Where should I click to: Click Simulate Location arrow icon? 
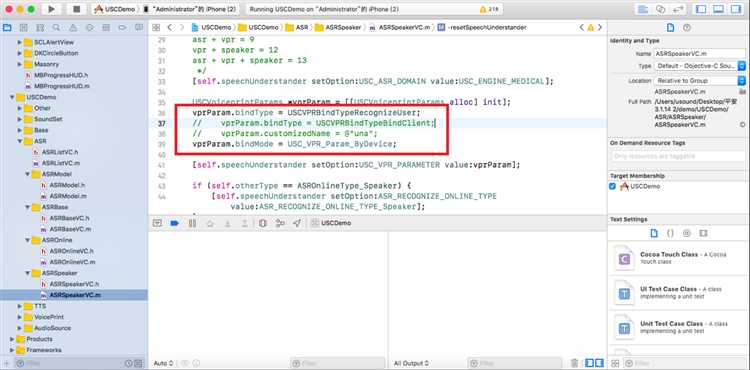tap(297, 223)
